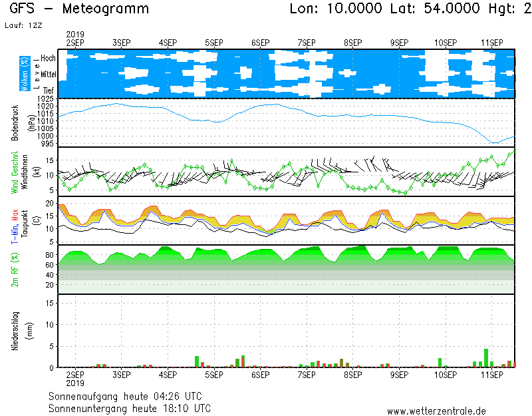The width and height of the screenshot is (532, 416).
Task: Click '7SEP' on the top date axis
Action: pos(307,43)
